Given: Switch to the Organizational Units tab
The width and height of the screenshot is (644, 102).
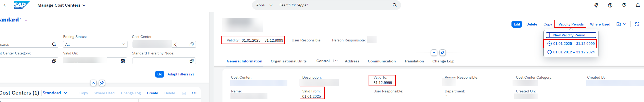Looking at the screenshot, I should [288, 61].
